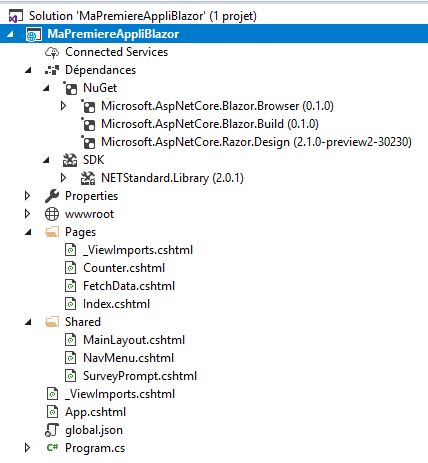Click the Properties wrench icon

[52, 196]
